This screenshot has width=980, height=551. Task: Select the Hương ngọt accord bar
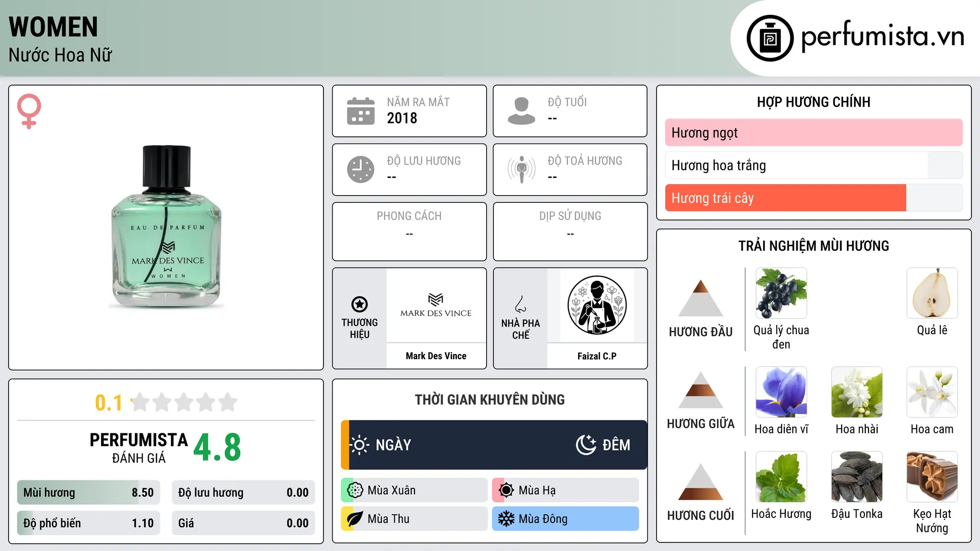814,132
